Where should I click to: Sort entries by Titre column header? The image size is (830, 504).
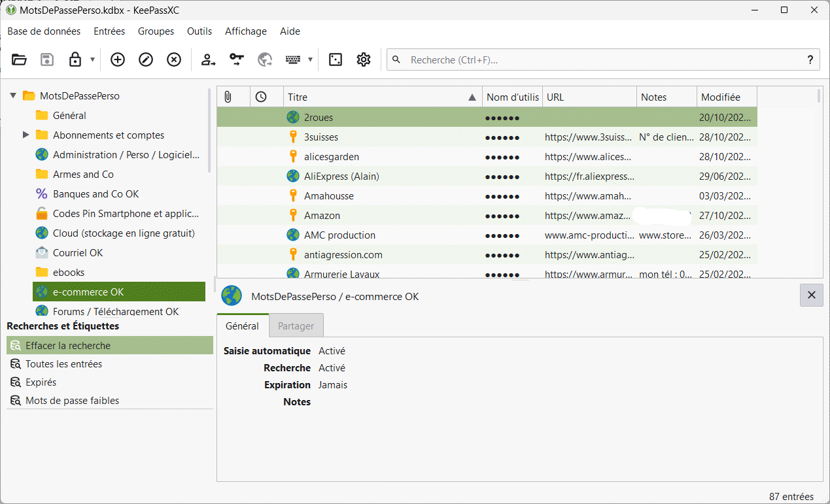(383, 97)
